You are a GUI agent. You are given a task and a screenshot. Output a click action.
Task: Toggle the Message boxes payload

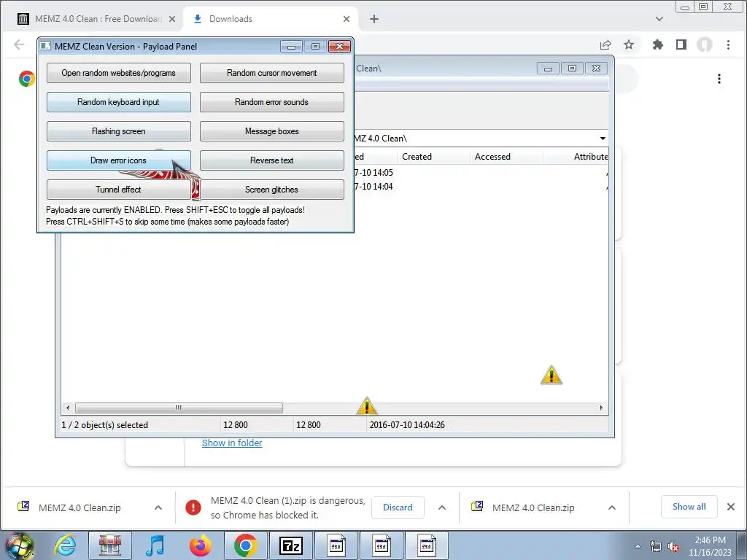(x=271, y=131)
